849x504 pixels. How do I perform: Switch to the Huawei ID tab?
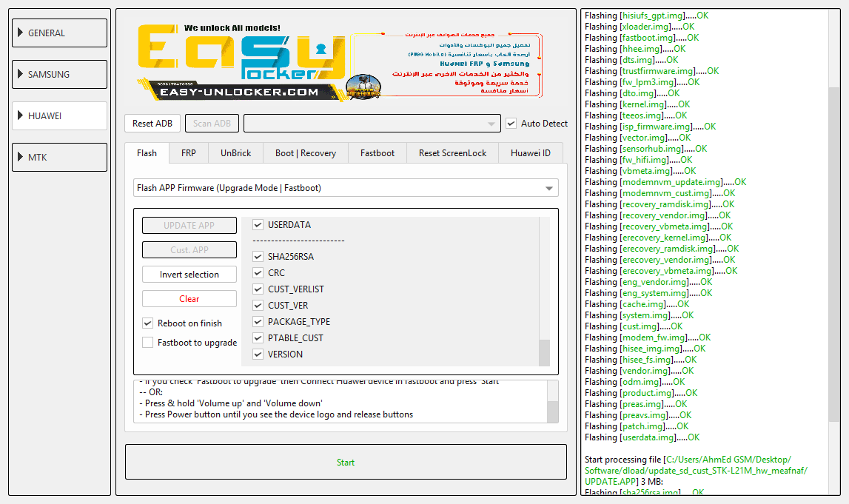point(531,153)
